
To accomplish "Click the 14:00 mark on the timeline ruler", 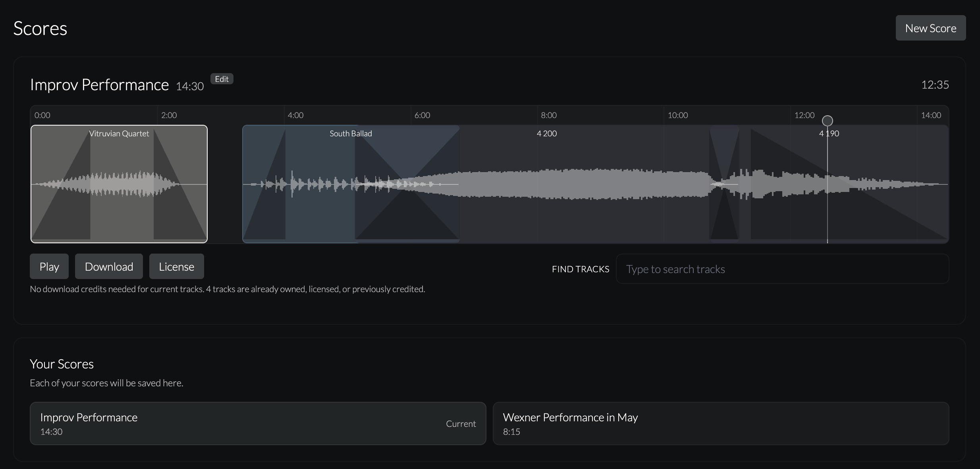I will pos(931,115).
